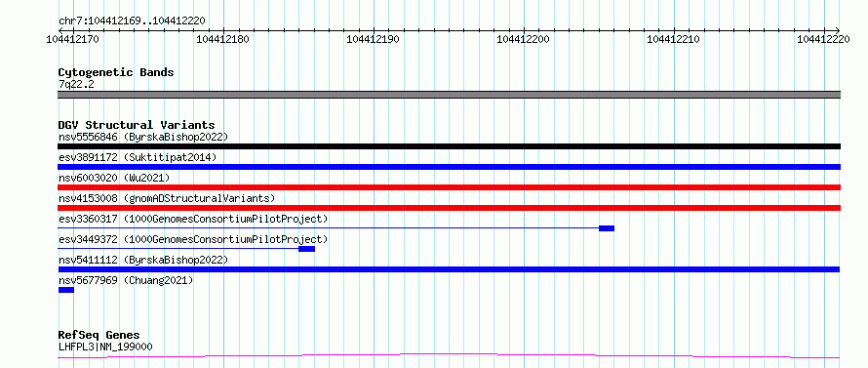This screenshot has width=868, height=368.
Task: Select the small blue esv3449372 block
Action: click(x=306, y=249)
